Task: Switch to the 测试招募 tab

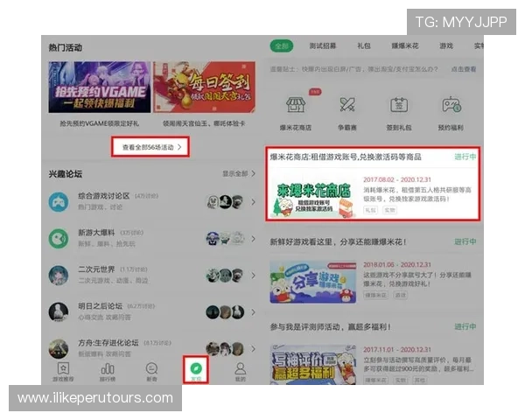Action: point(322,45)
